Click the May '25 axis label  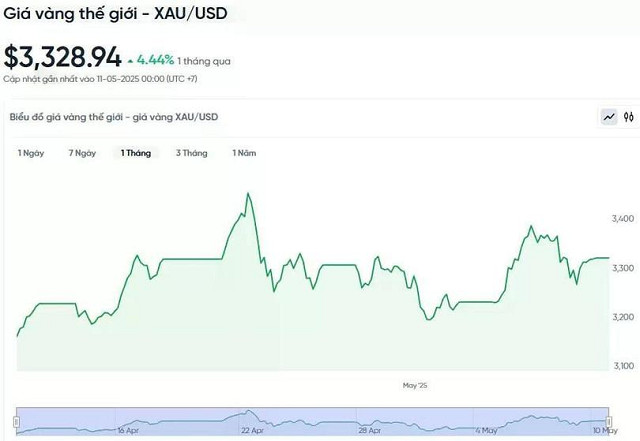pos(415,385)
